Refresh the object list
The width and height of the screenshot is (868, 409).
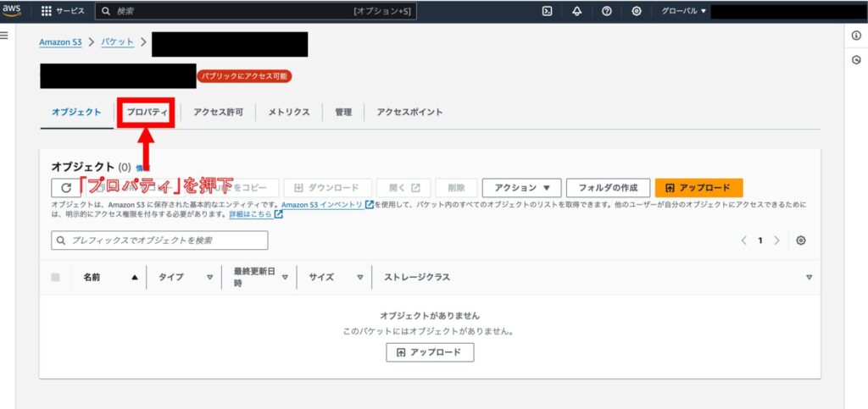point(66,188)
